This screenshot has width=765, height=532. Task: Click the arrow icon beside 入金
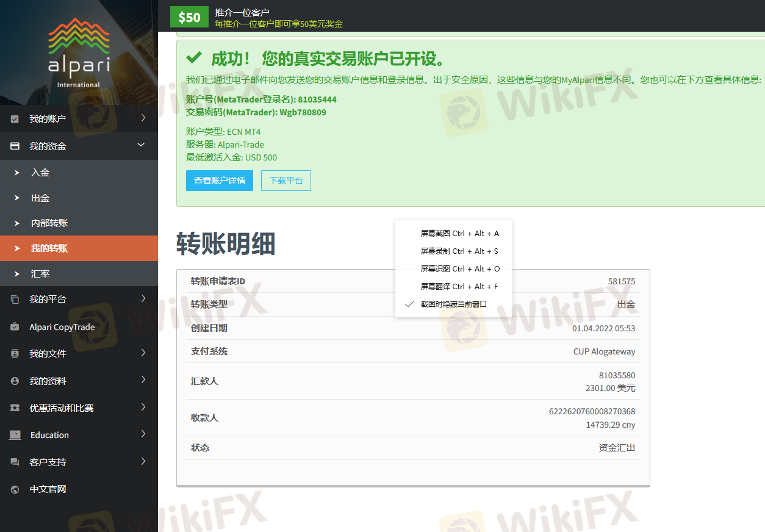pos(17,173)
